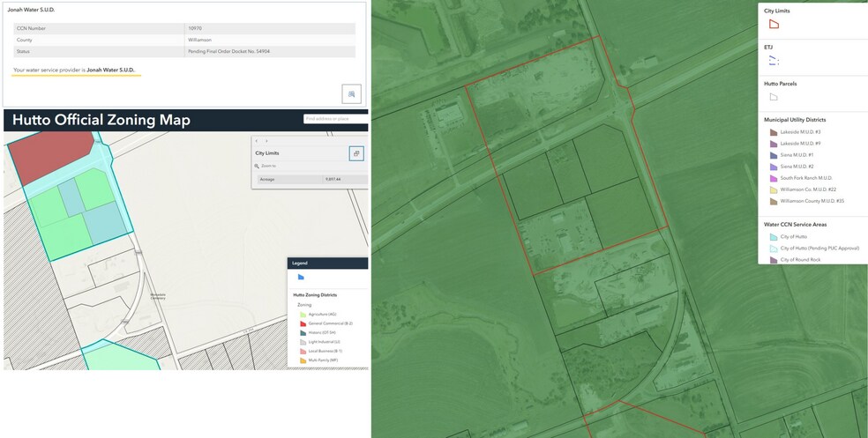Click the City of Hutto water CCN symbol
This screenshot has width=868, height=438.
click(x=774, y=237)
